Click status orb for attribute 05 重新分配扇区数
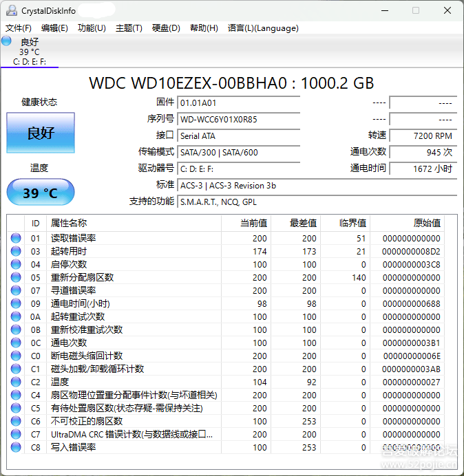 pyautogui.click(x=16, y=277)
